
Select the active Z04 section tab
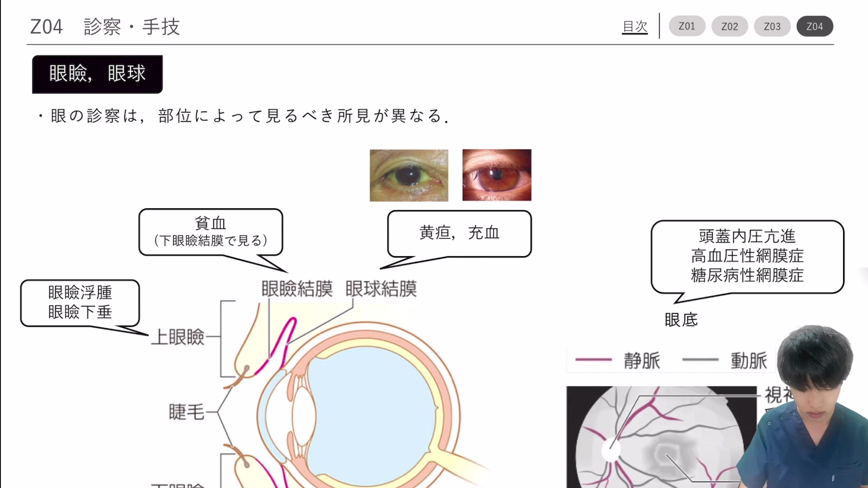click(x=815, y=26)
